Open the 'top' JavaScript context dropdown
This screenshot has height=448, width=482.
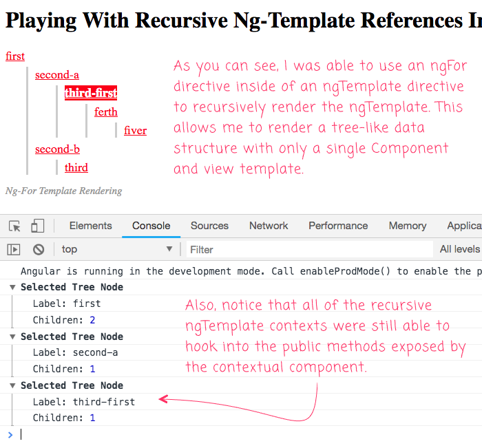click(117, 249)
